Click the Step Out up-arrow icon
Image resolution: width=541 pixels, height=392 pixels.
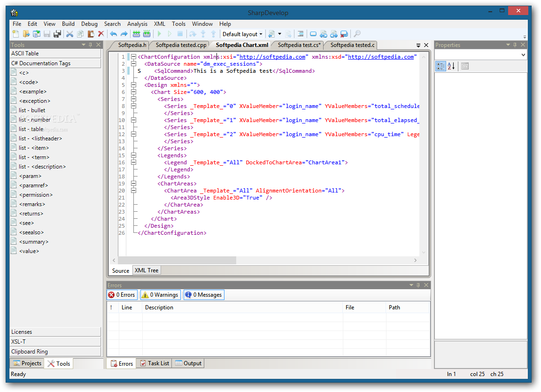coord(214,34)
